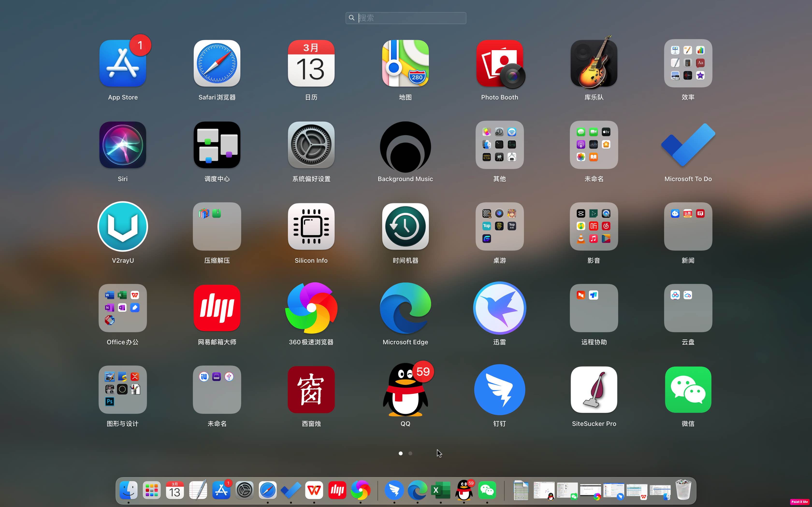The height and width of the screenshot is (507, 812).
Task: Select first Launchpad page indicator dot
Action: point(400,453)
